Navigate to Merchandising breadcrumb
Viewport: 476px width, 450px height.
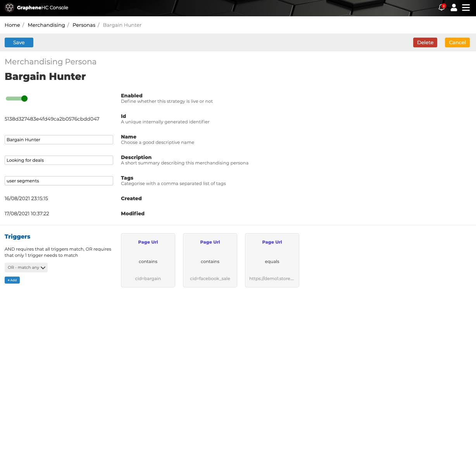[46, 25]
